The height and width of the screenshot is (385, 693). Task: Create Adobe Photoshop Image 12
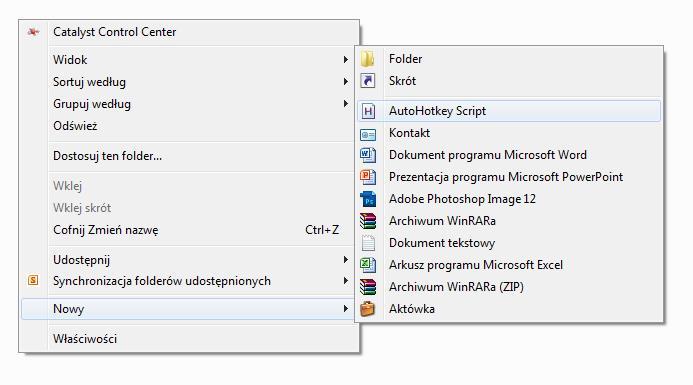coord(509,199)
